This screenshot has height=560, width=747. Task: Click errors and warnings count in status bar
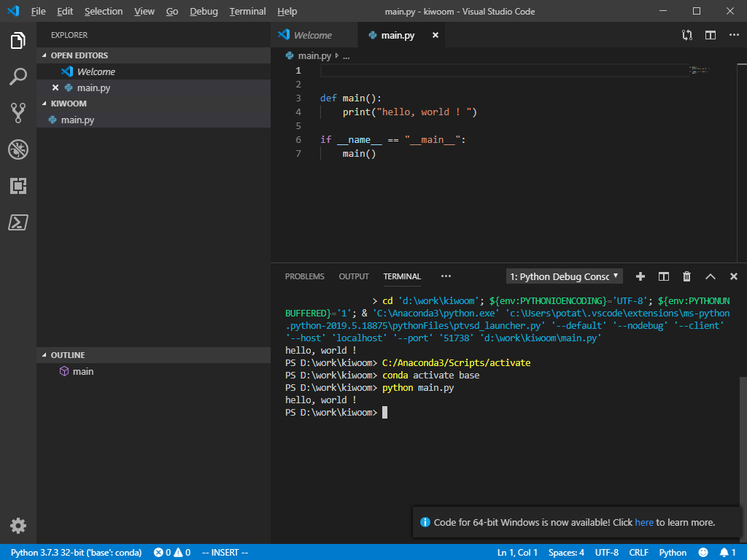click(172, 553)
